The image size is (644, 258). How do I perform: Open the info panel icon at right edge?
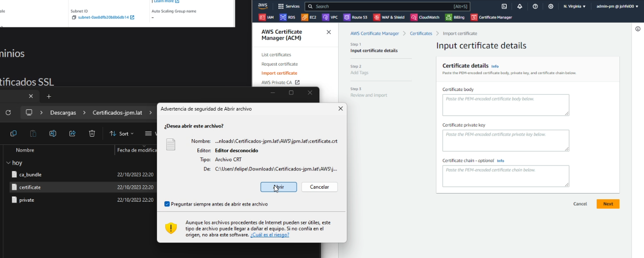(638, 29)
